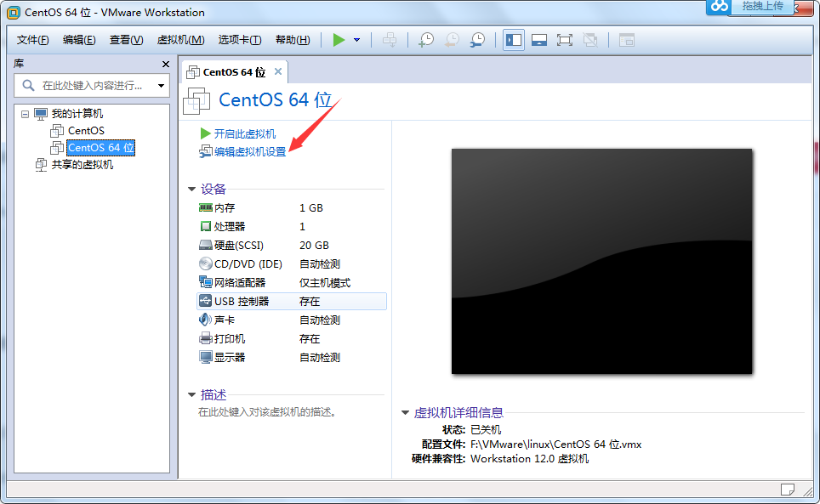Image resolution: width=820 pixels, height=504 pixels.
Task: Switch to full screen mode
Action: pos(564,39)
